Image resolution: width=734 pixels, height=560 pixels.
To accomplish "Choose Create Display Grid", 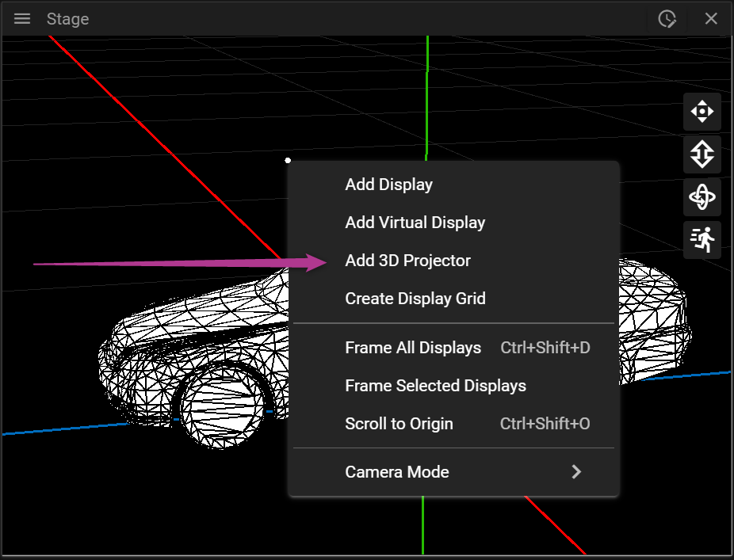I will [x=415, y=299].
